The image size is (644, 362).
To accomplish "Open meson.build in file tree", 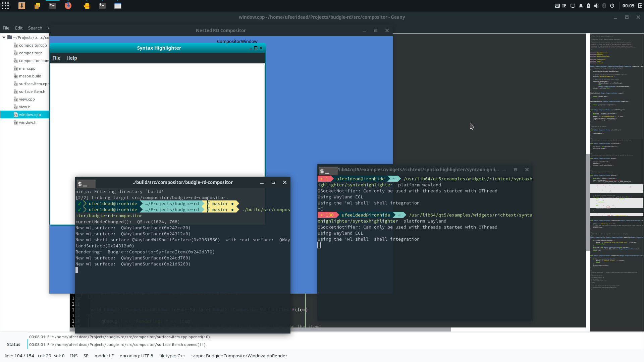I will 30,76.
